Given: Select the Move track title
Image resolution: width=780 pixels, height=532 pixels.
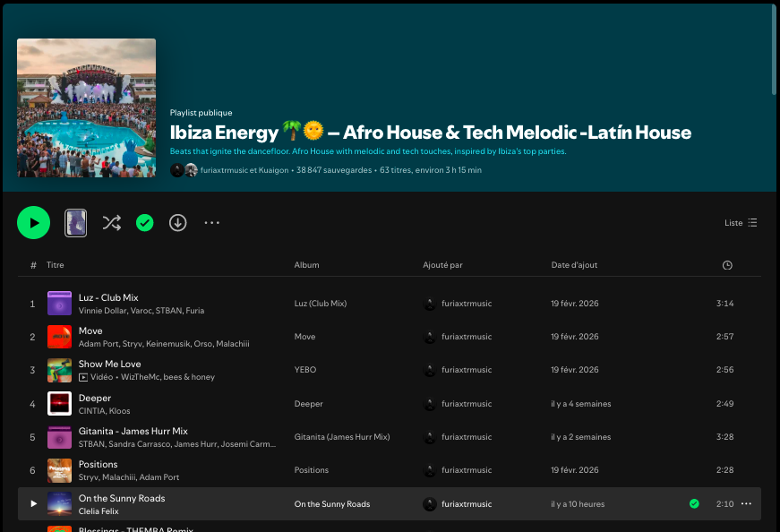Looking at the screenshot, I should coord(90,331).
